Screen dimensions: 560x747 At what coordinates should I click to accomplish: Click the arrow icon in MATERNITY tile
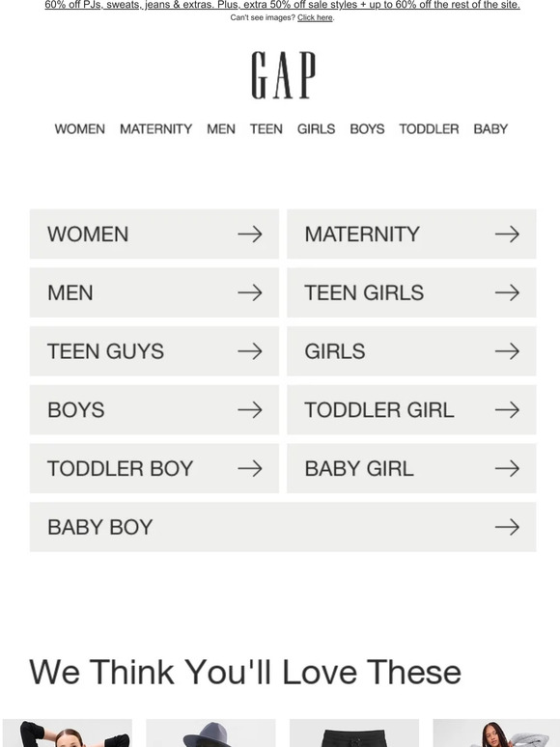[507, 234]
